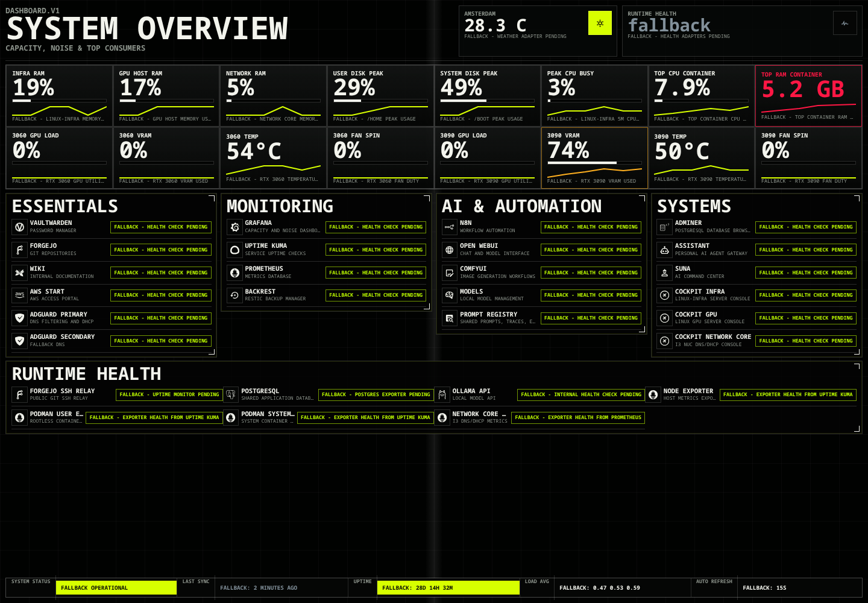Click Adminer health check pending badge
This screenshot has width=868, height=603.
tap(806, 227)
